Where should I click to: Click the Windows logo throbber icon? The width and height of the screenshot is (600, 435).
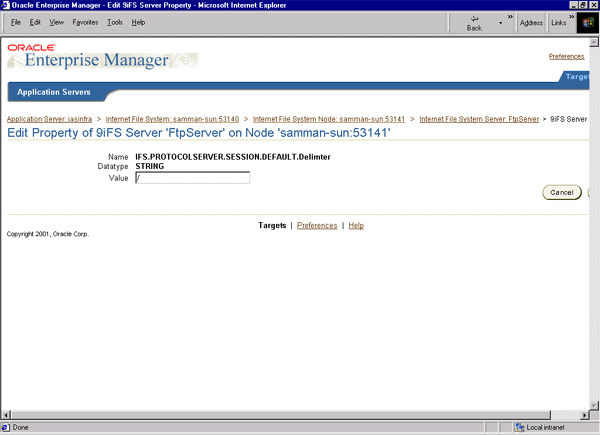point(587,23)
